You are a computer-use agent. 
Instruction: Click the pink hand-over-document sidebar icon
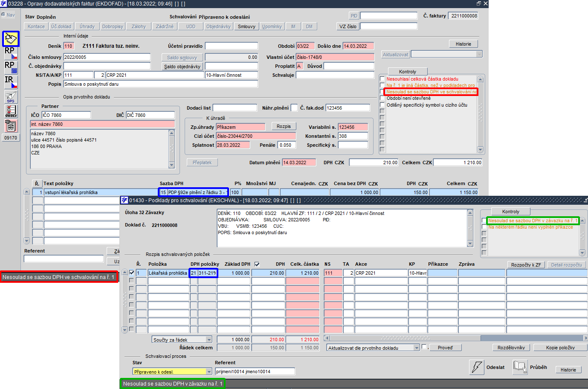11,126
